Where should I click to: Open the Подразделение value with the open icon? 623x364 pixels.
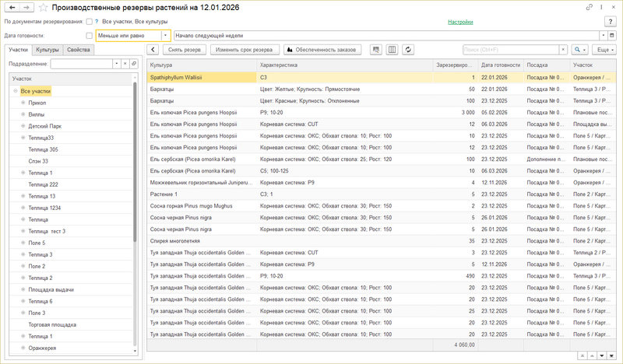[x=134, y=64]
